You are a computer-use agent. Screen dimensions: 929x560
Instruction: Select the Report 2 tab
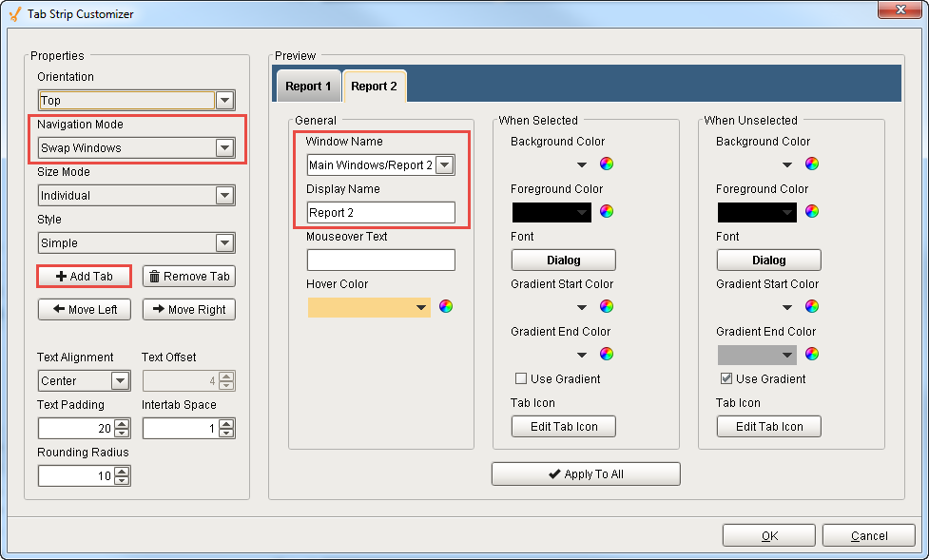(374, 87)
